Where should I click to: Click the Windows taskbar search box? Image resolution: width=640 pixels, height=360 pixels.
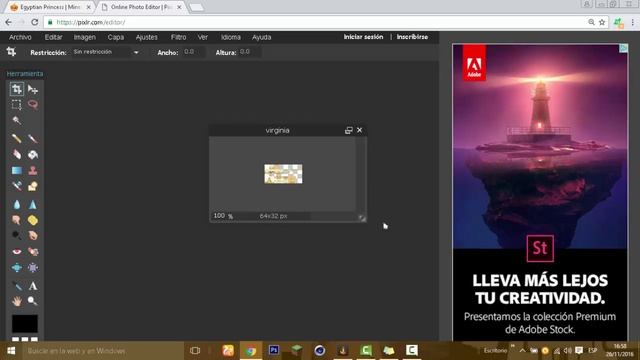click(102, 351)
